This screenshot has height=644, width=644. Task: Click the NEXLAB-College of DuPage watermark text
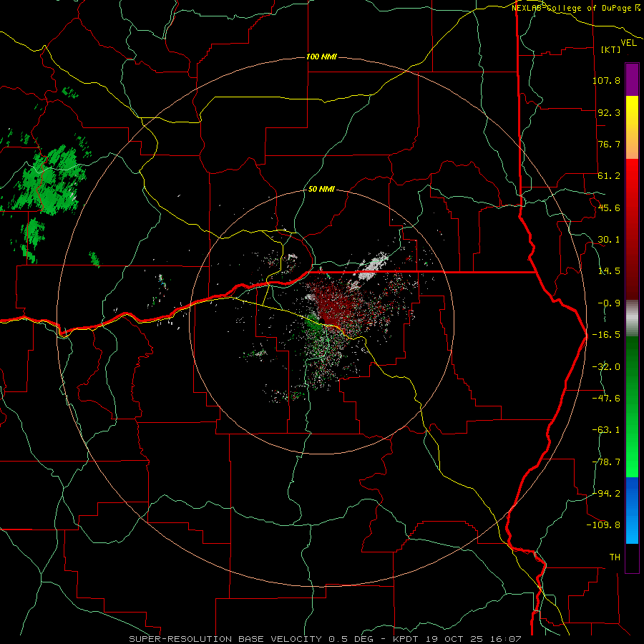576,8
